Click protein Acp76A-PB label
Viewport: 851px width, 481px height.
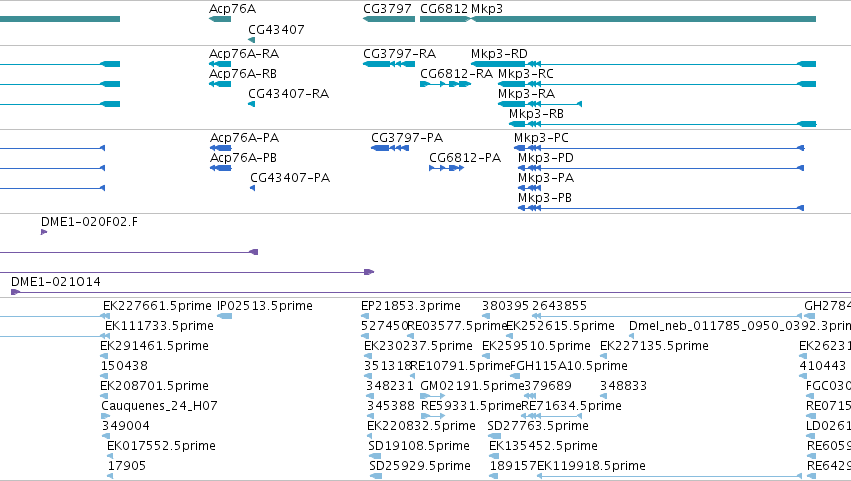pos(243,159)
